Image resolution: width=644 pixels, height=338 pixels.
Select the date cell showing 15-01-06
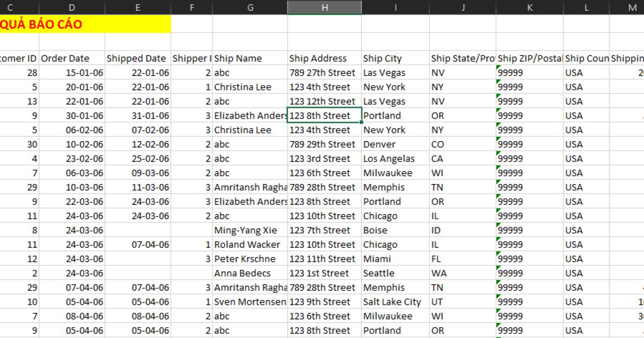click(72, 72)
